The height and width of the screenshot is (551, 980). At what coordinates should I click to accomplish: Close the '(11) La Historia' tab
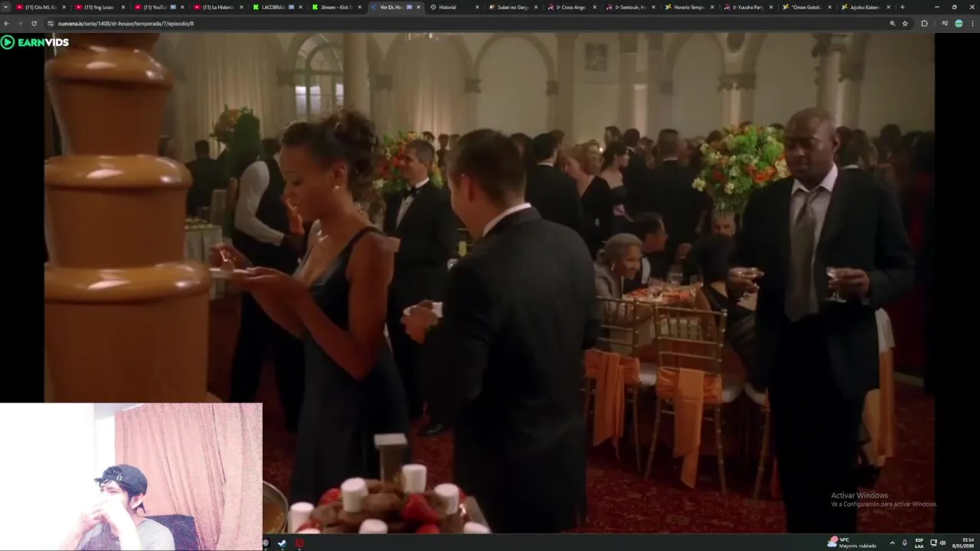click(241, 7)
